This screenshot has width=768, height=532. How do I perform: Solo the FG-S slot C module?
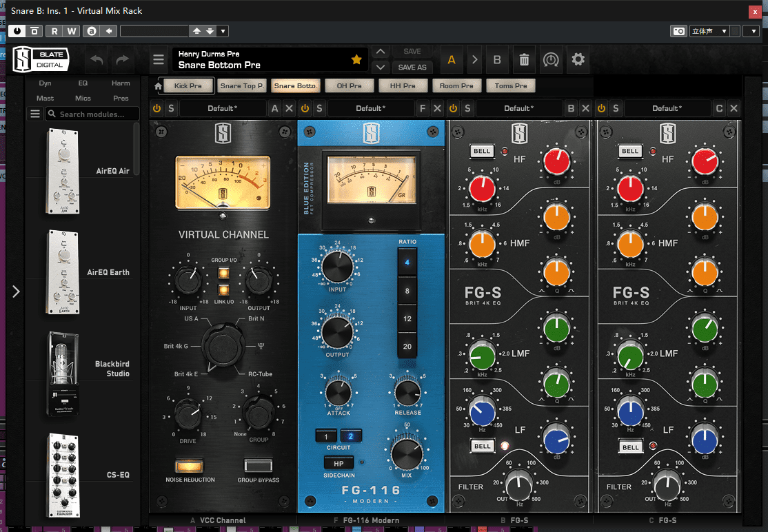(x=616, y=108)
